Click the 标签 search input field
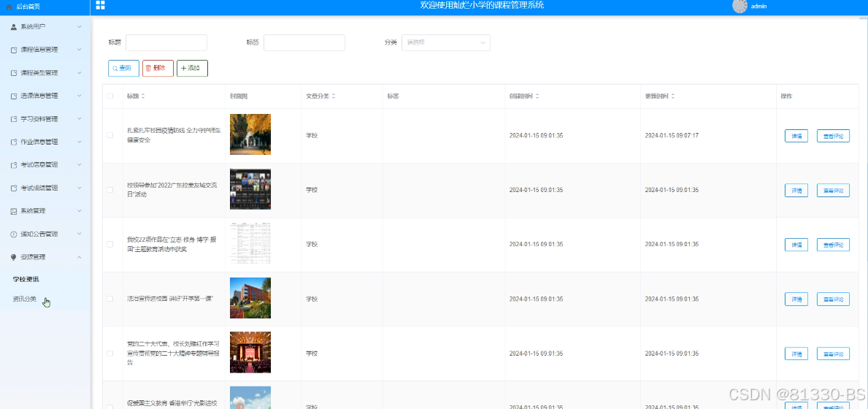The width and height of the screenshot is (868, 409). (304, 42)
